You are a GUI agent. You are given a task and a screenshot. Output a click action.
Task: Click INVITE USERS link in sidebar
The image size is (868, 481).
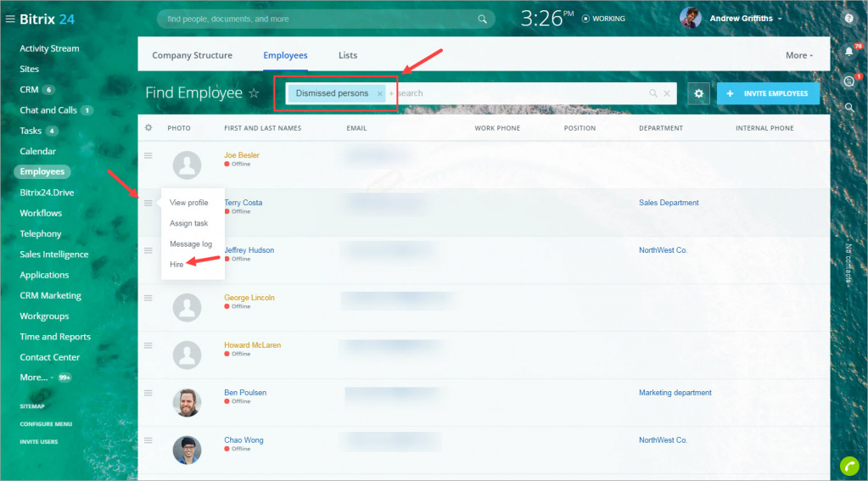click(x=39, y=442)
